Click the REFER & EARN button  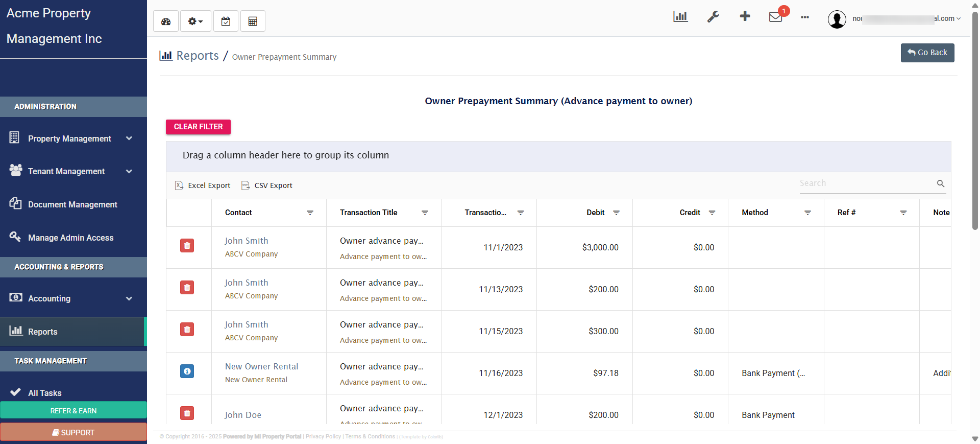[73, 411]
